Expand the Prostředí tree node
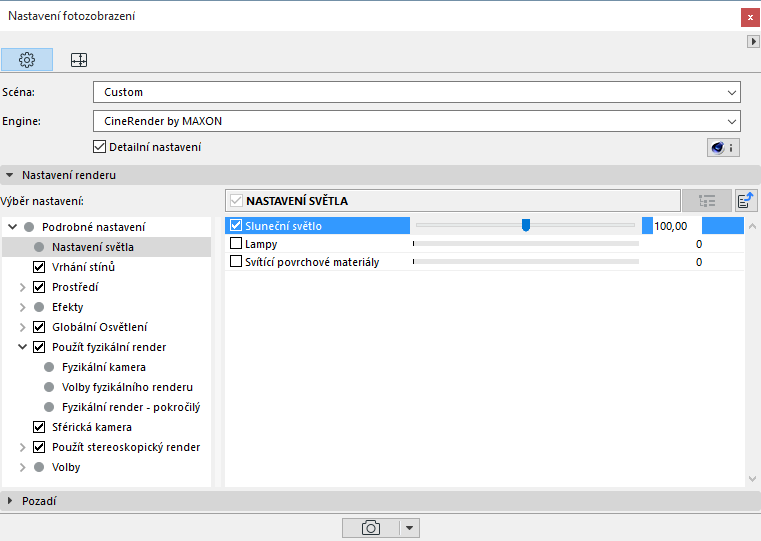Viewport: 761px width, 541px height. tap(22, 287)
